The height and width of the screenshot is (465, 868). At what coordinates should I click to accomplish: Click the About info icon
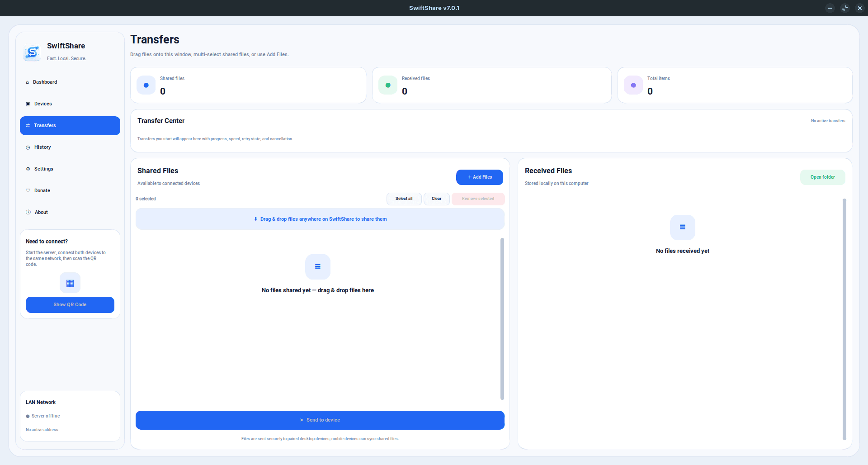[28, 213]
